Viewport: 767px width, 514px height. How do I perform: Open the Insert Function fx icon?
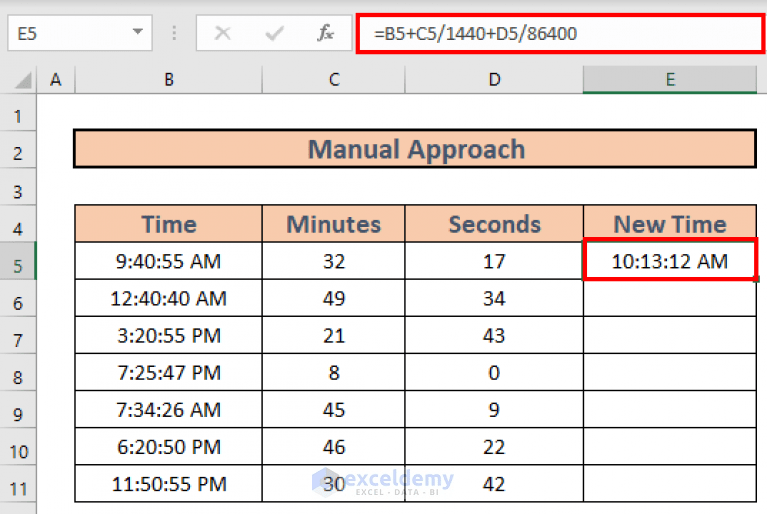[x=325, y=33]
